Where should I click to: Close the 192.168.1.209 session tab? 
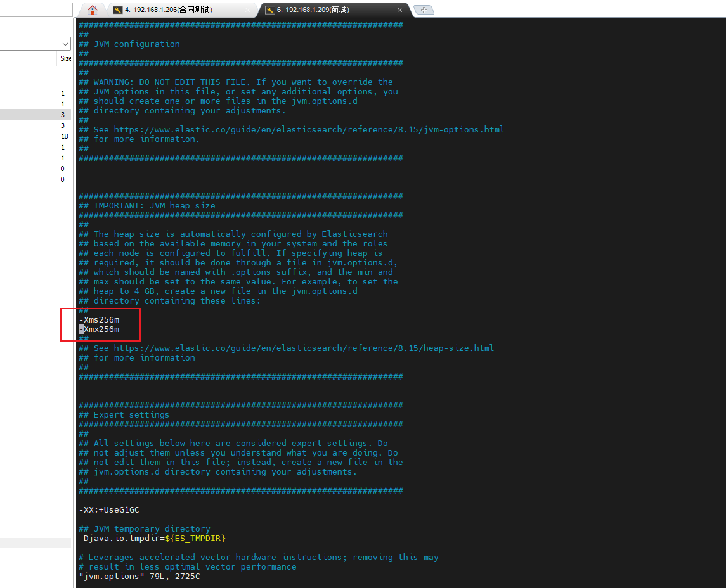(399, 10)
